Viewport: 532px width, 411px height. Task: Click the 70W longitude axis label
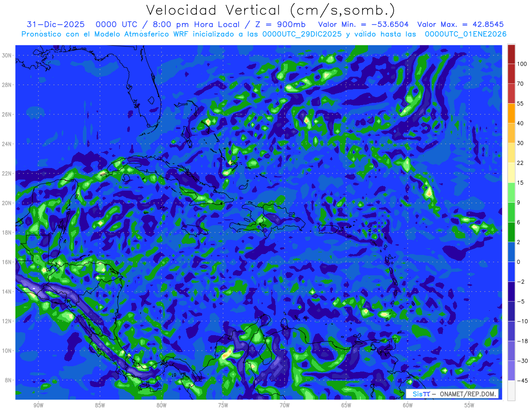285,405
